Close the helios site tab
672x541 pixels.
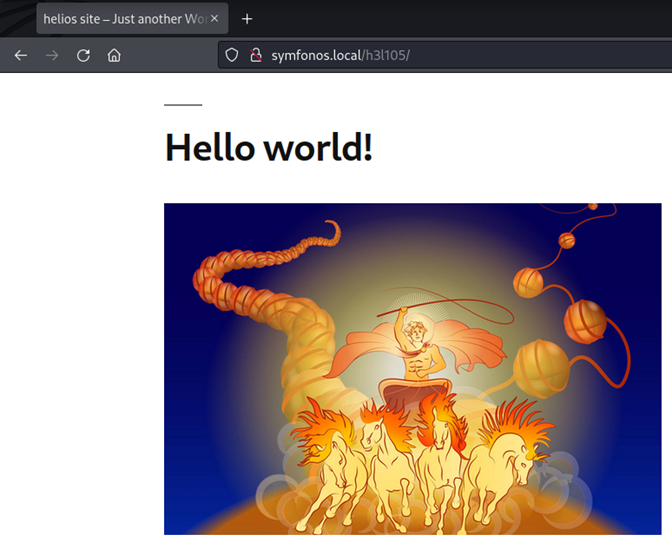pos(214,19)
